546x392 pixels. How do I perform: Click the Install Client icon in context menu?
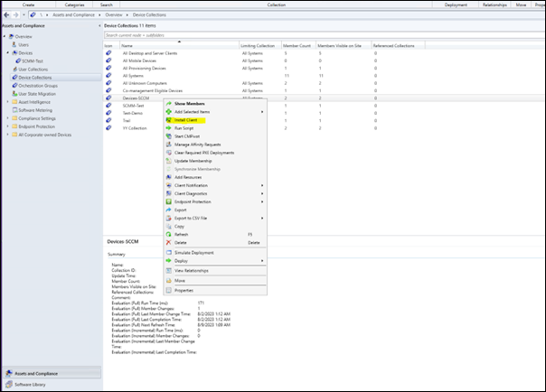pos(168,120)
